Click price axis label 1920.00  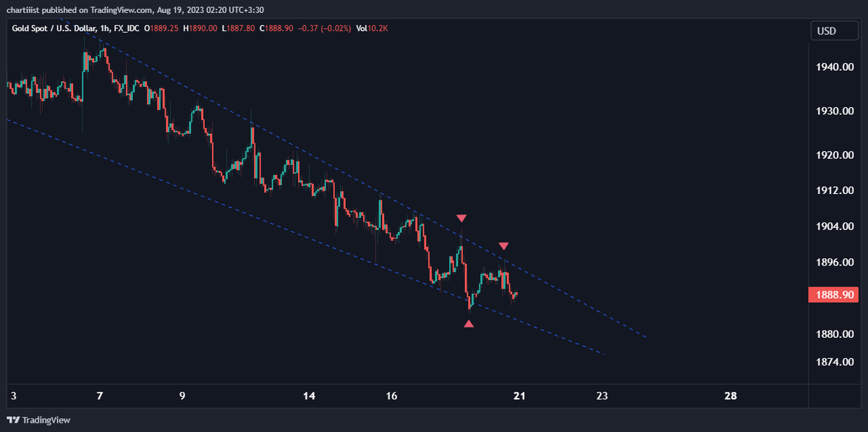[x=835, y=155]
